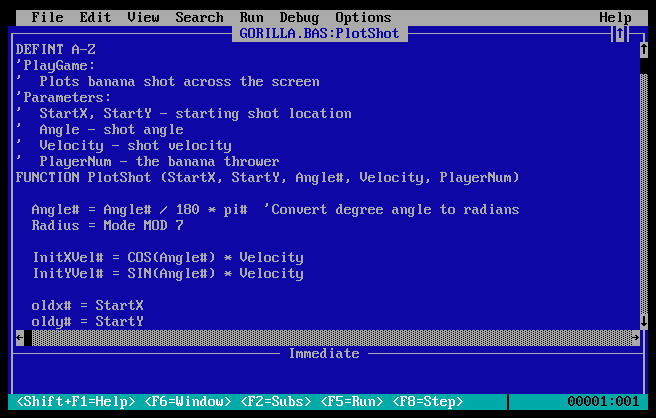
Task: Click the horizontal scrollbar thumb box
Action: (x=28, y=337)
